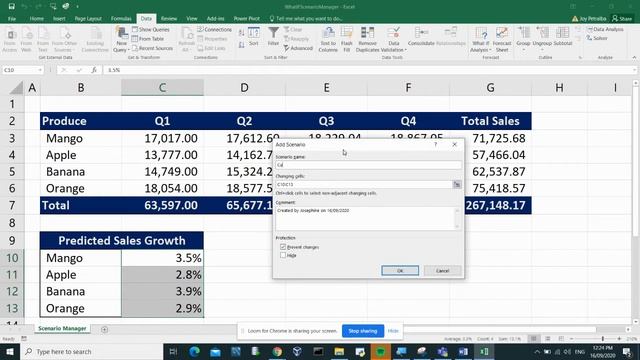Select the Scenario Manager sheet tab
The width and height of the screenshot is (640, 360).
[x=62, y=328]
